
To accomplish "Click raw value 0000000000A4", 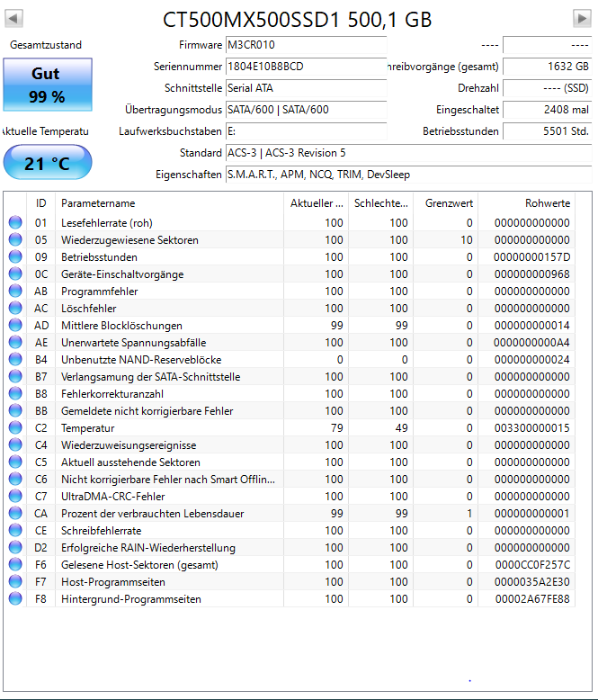I will [x=532, y=343].
